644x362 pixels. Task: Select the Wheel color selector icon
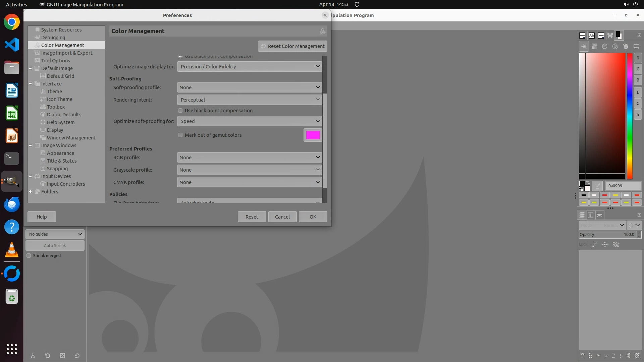pos(615,46)
